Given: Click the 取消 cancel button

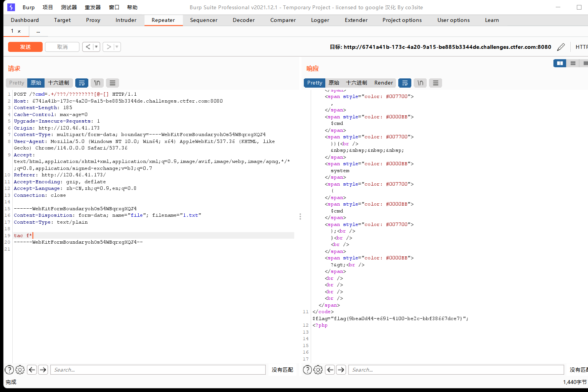Looking at the screenshot, I should [62, 47].
